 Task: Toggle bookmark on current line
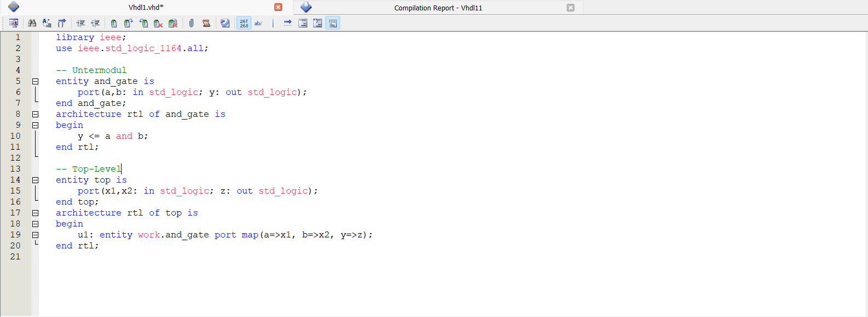point(113,23)
